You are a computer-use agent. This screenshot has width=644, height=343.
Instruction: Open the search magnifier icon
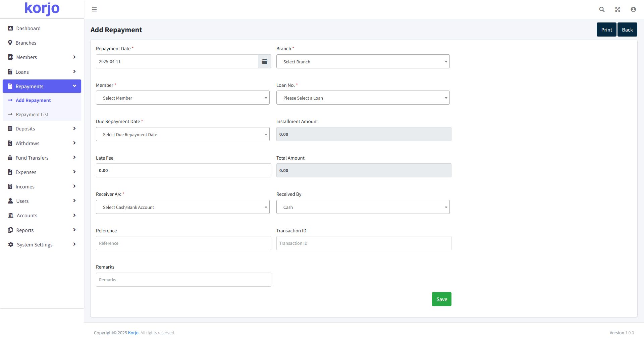602,9
